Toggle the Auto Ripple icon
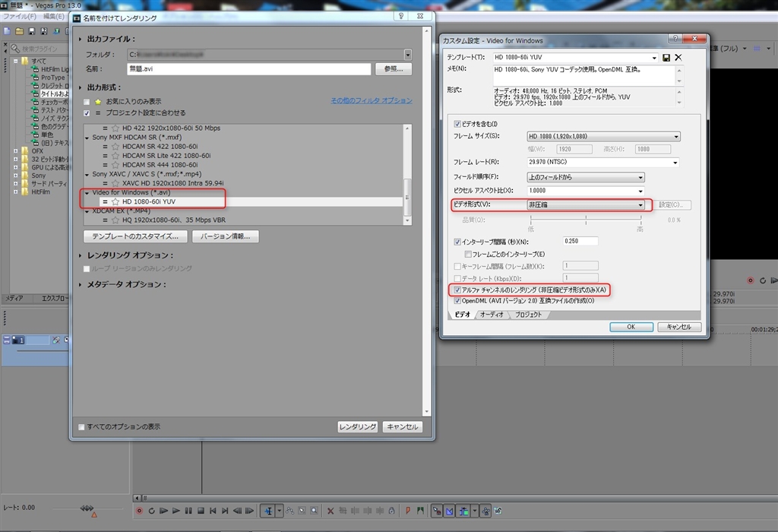 (x=463, y=511)
